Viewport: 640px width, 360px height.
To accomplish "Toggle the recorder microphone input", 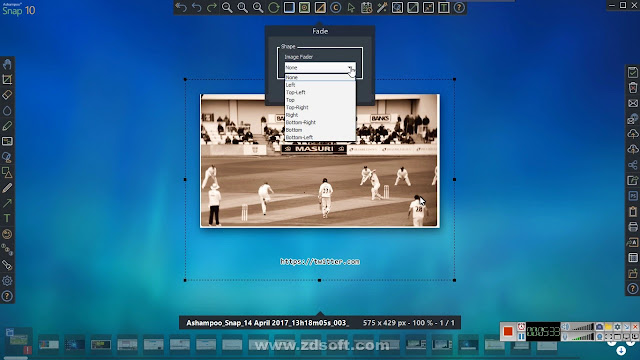I will pyautogui.click(x=565, y=337).
